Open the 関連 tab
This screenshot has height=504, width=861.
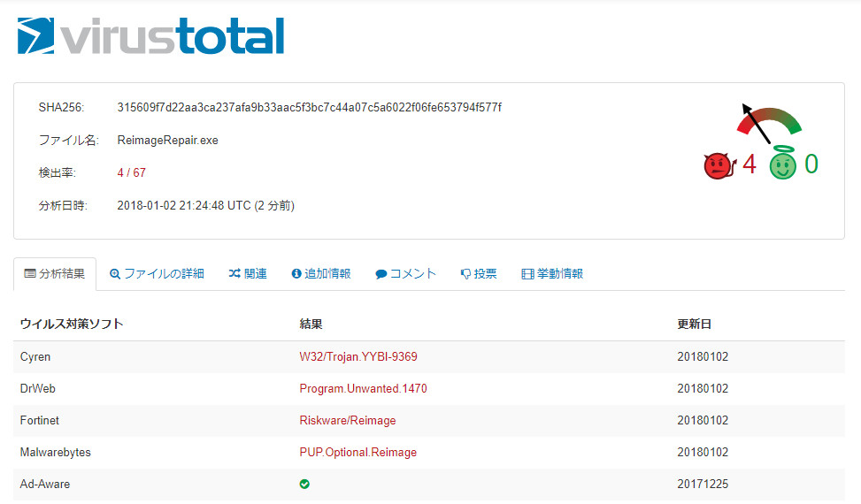(248, 274)
